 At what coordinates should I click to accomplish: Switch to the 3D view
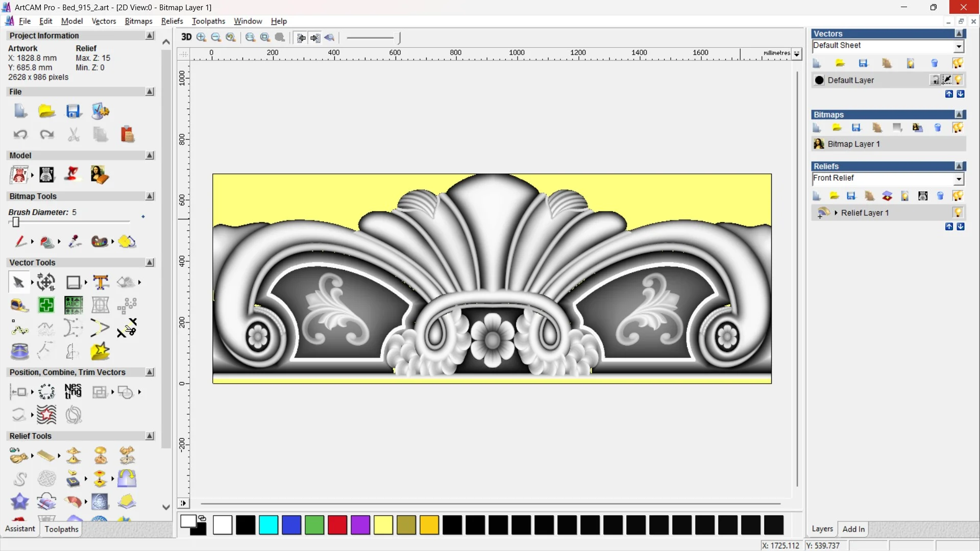(186, 37)
